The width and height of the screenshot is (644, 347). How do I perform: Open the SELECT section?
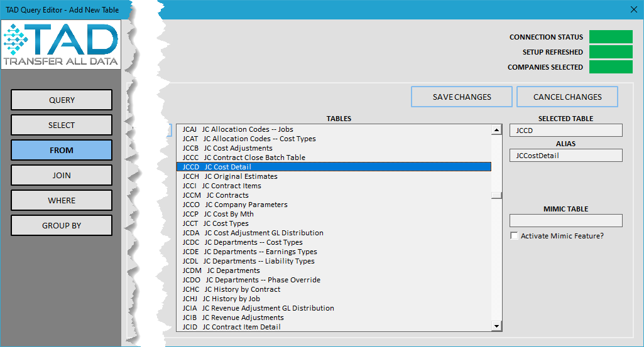[x=62, y=125]
